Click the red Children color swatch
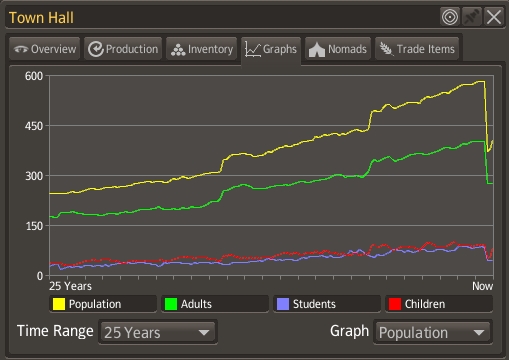This screenshot has height=360, width=509. pos(395,304)
